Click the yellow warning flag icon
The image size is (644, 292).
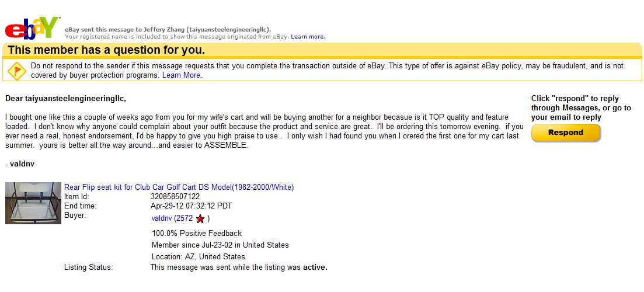pyautogui.click(x=16, y=71)
